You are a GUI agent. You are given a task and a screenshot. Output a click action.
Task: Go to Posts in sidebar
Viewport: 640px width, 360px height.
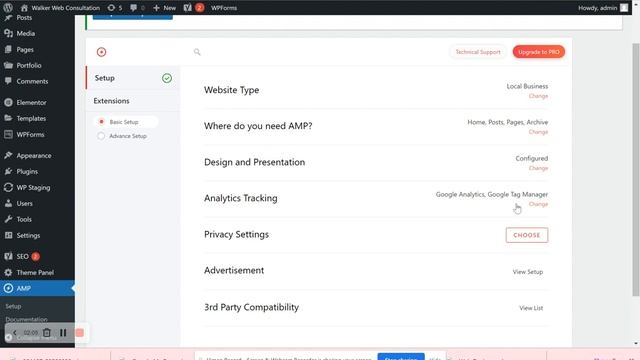click(x=24, y=18)
